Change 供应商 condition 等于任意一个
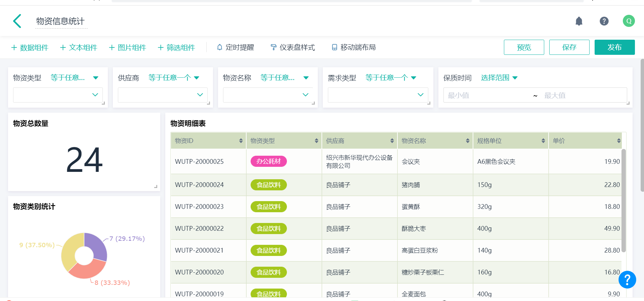644x301 pixels. (174, 78)
